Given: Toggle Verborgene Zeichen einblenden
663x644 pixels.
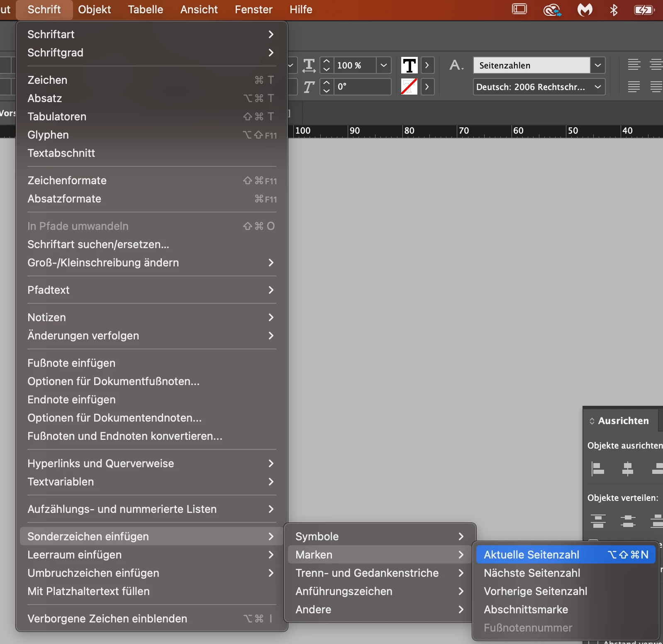Looking at the screenshot, I should (x=151, y=619).
